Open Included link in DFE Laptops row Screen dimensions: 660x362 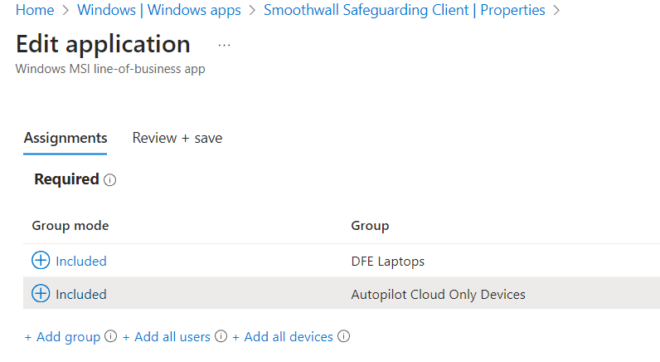(81, 261)
